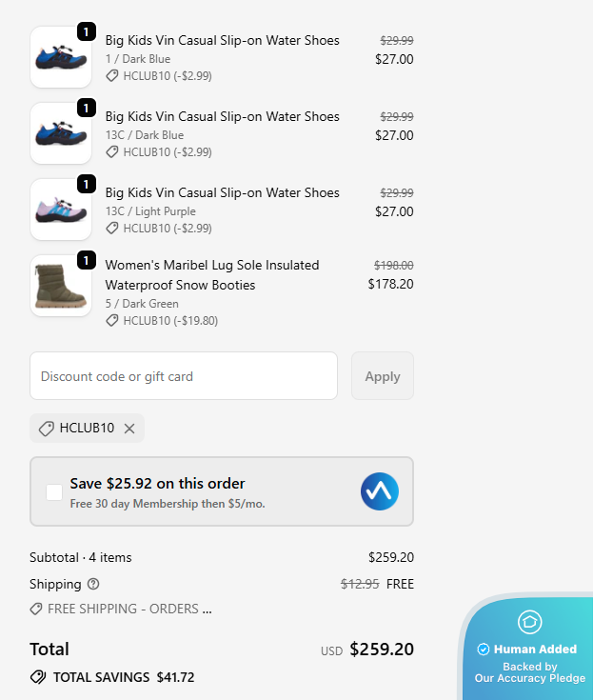Open the Dark Blue size 1 shoe thumbnail
The width and height of the screenshot is (593, 700).
click(61, 57)
